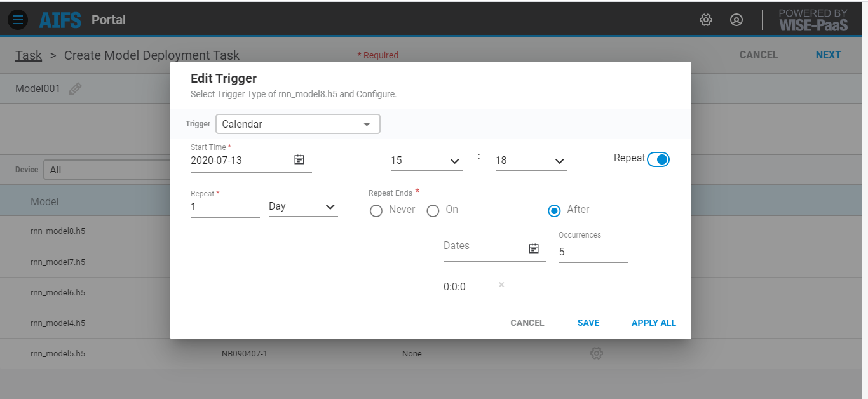Click NEXT at the top of the page
This screenshot has height=399, width=868.
(829, 55)
